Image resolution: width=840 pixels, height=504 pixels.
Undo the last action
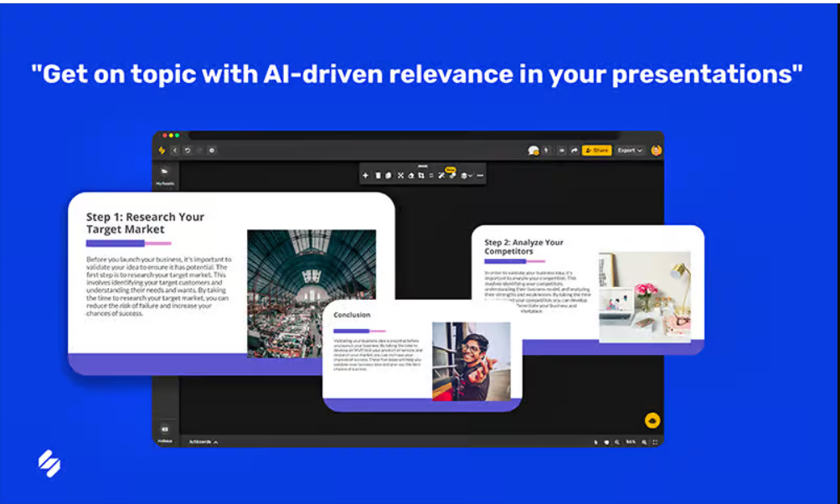(x=188, y=151)
